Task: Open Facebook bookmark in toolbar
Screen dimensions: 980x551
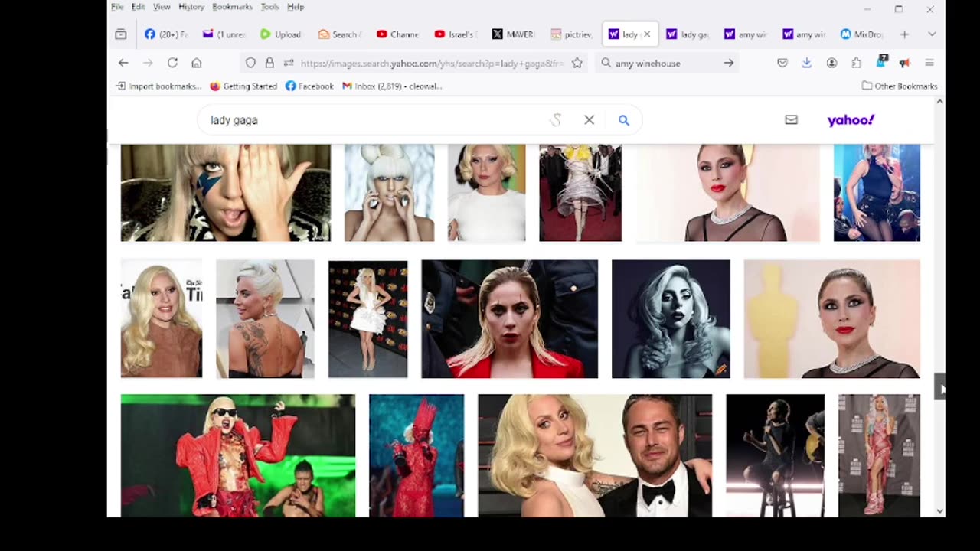Action: point(309,86)
